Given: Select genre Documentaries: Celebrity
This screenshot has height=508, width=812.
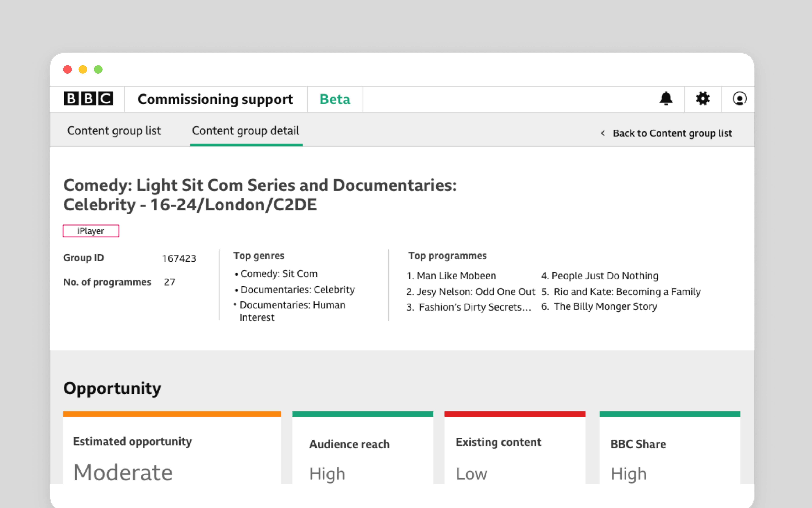Looking at the screenshot, I should [298, 290].
